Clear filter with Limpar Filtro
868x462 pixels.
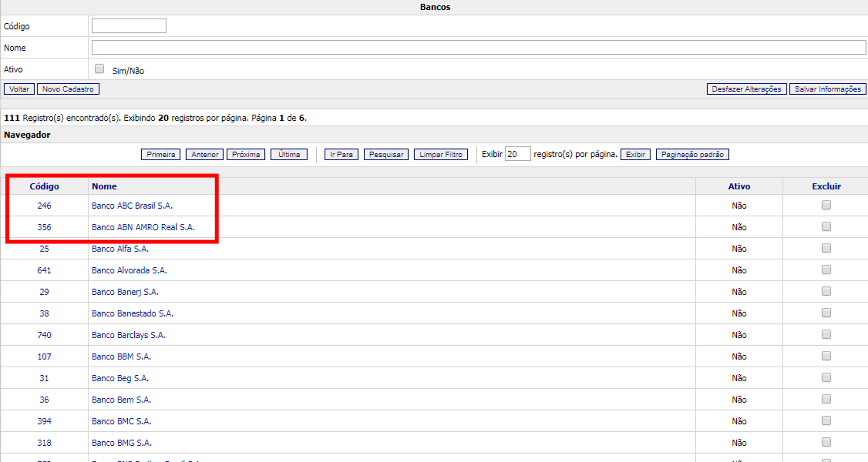point(441,154)
